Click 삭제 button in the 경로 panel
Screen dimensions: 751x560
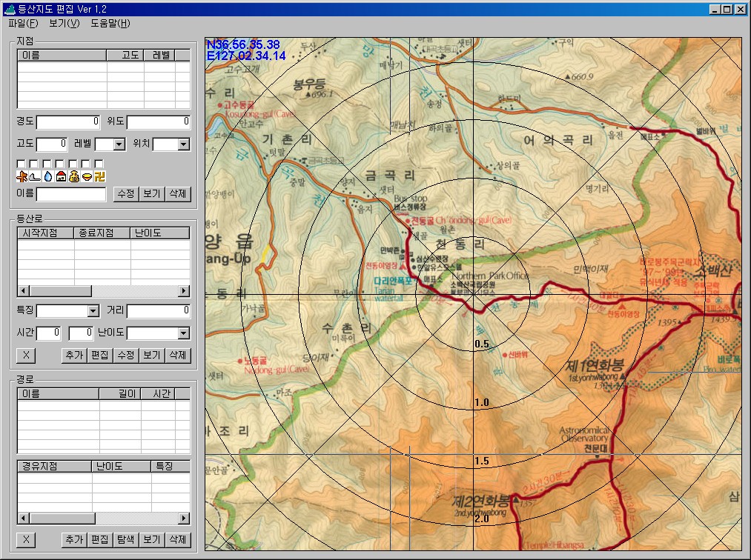[178, 540]
